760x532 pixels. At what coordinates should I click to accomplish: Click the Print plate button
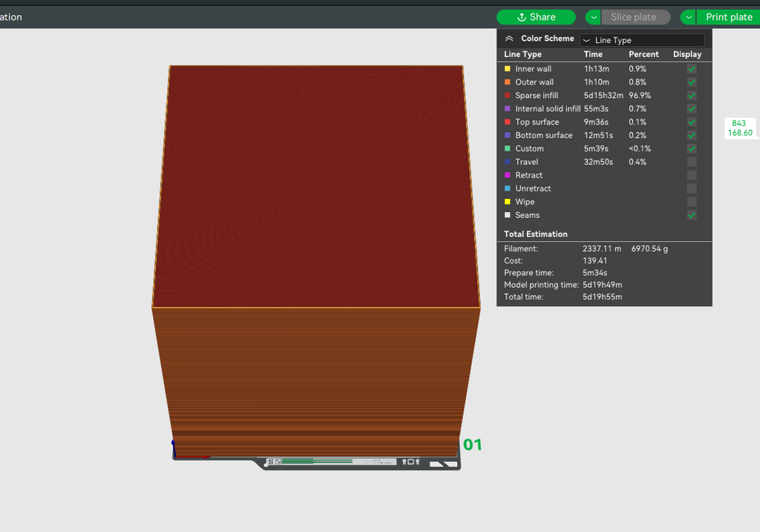tap(729, 18)
